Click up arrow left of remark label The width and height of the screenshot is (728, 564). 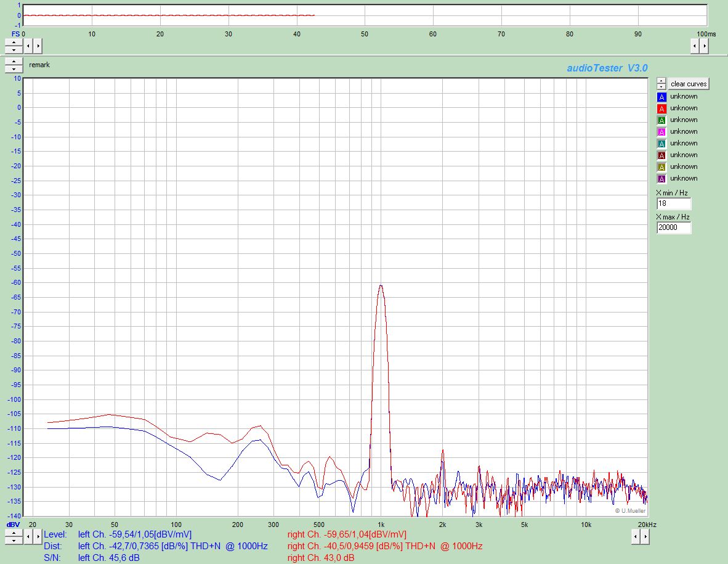[14, 62]
